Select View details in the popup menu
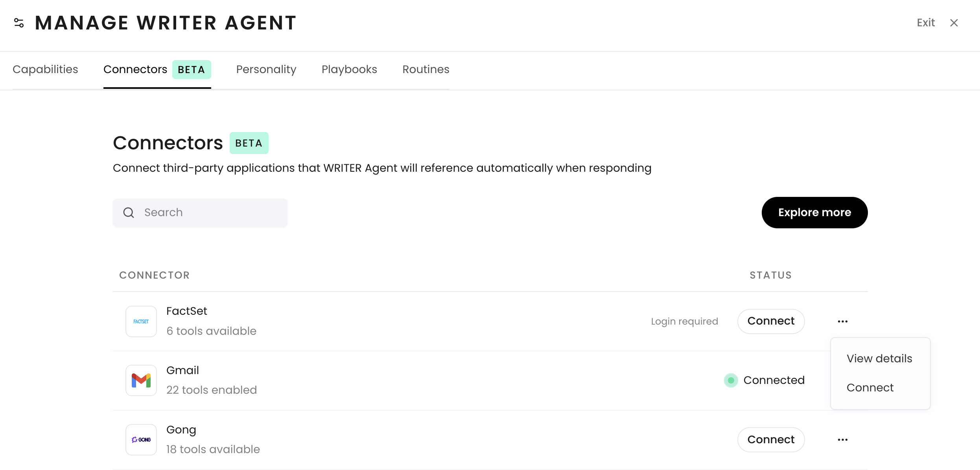Viewport: 980px width, 470px height. pos(879,358)
